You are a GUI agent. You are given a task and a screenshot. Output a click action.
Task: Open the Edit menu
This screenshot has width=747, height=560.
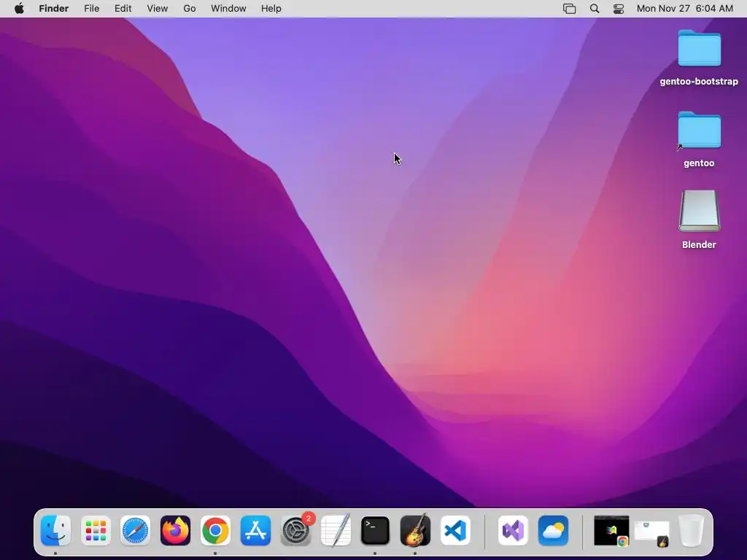(x=123, y=9)
